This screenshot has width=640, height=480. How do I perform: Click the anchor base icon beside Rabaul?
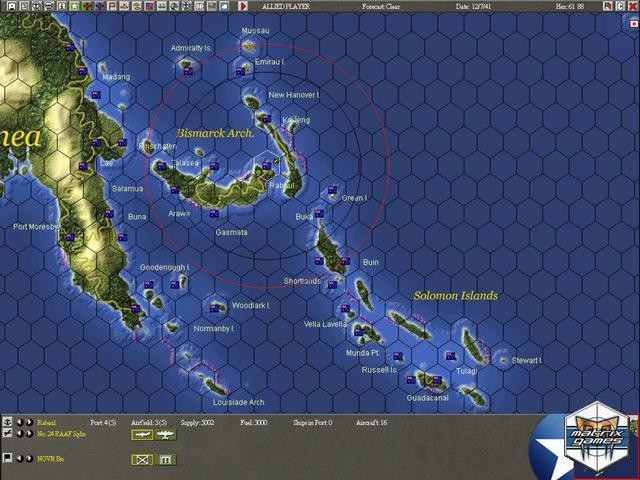[7, 422]
